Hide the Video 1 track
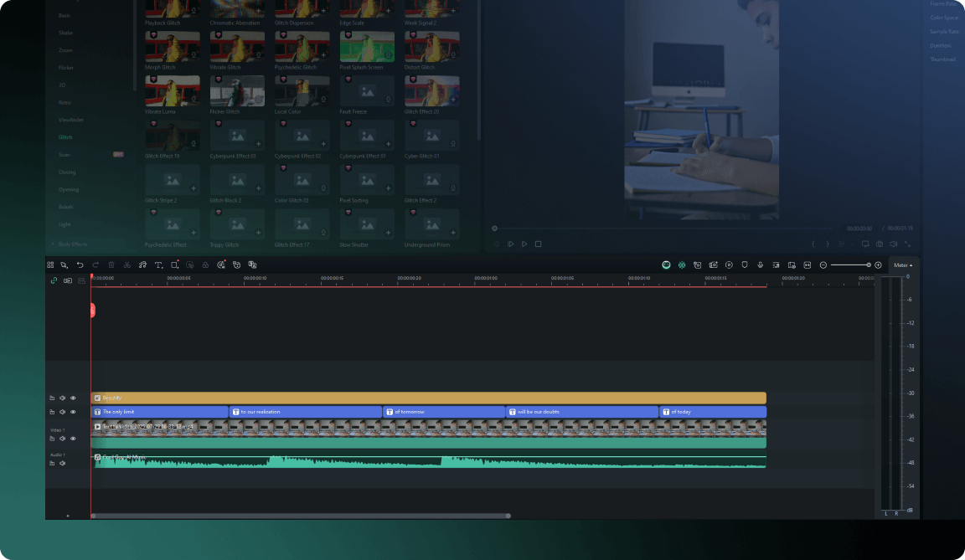This screenshot has height=560, width=965. tap(73, 439)
